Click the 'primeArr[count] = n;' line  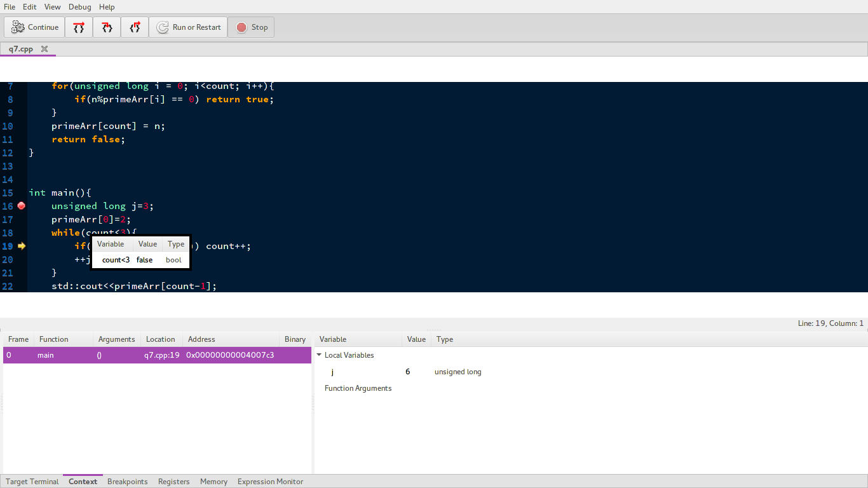pyautogui.click(x=108, y=126)
